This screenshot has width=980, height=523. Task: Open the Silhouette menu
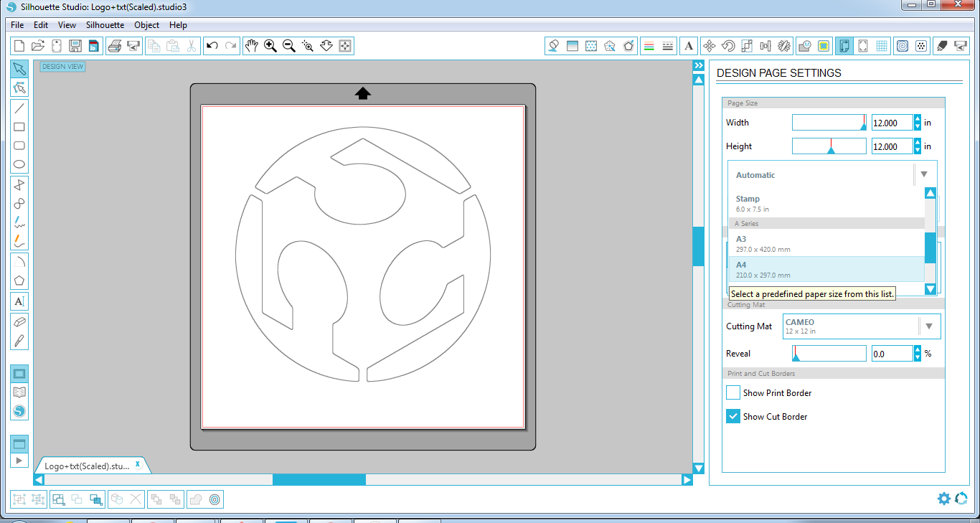point(105,25)
